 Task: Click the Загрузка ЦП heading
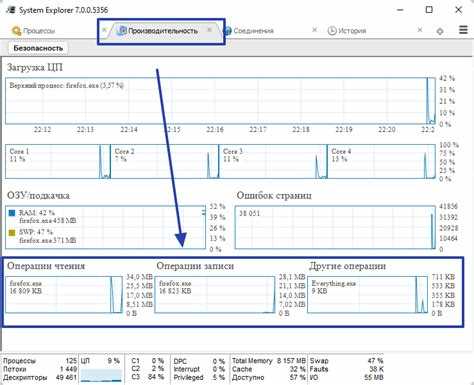35,67
